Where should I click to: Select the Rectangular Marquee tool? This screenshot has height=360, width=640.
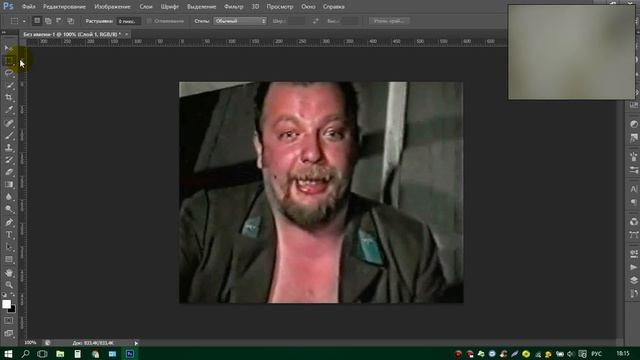click(x=9, y=61)
